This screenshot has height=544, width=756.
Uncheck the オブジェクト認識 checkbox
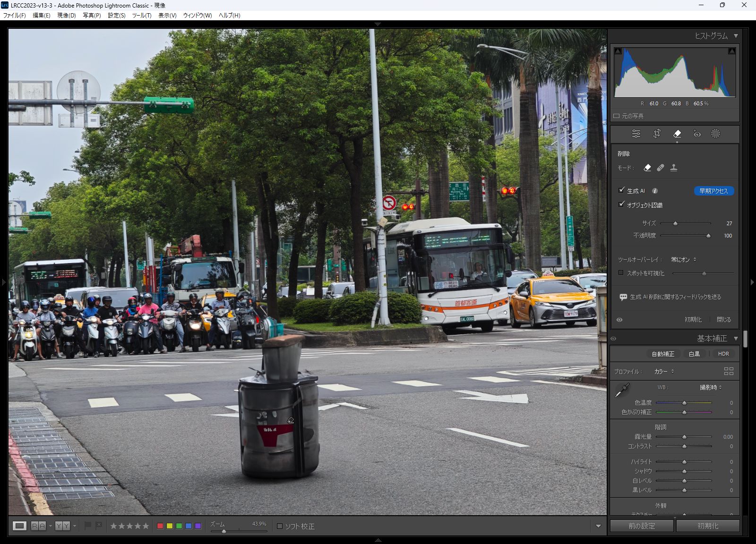pos(622,204)
